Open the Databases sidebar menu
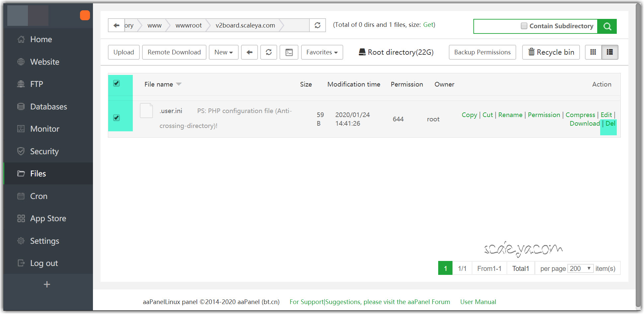The height and width of the screenshot is (314, 644). click(x=48, y=106)
